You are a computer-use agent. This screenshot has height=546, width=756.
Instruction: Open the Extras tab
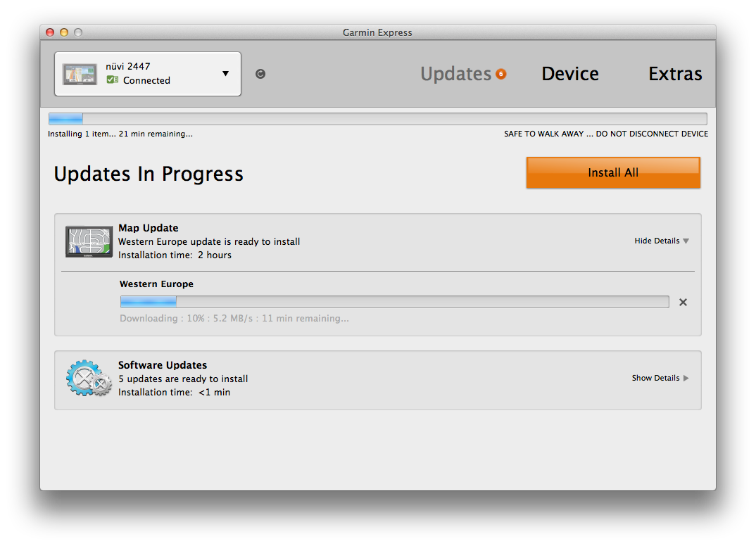point(675,74)
